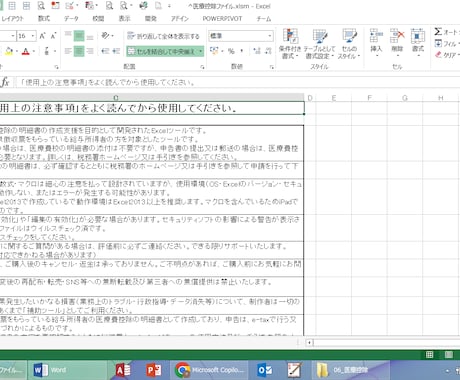
Task: Open the 数式 formulas tab
Action: [x=44, y=19]
